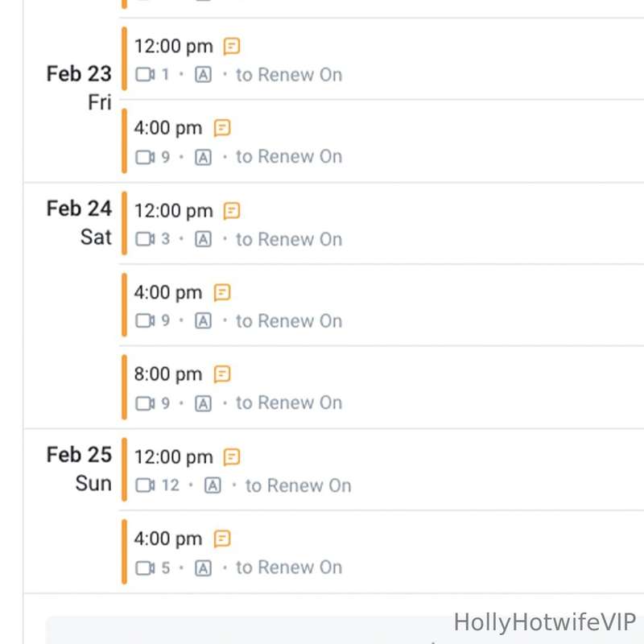Open note icon on Feb 23 12:00 pm

(232, 46)
